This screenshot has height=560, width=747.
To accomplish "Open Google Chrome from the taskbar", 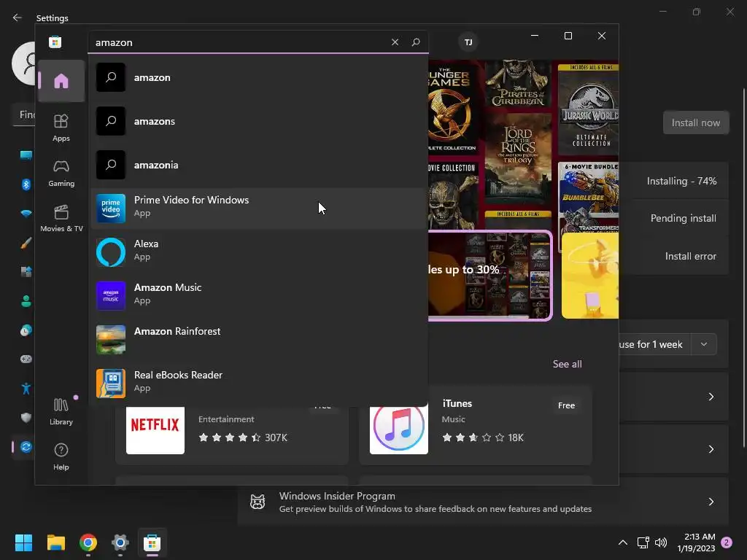I will 88,542.
